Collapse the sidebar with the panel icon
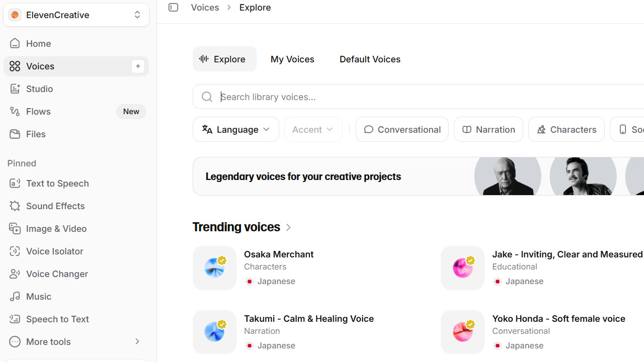 (x=173, y=8)
